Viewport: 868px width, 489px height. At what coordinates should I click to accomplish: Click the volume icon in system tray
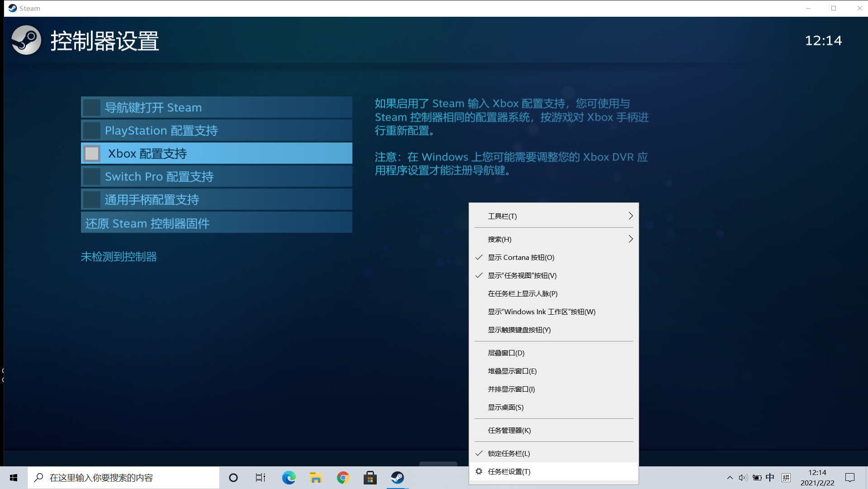point(743,478)
